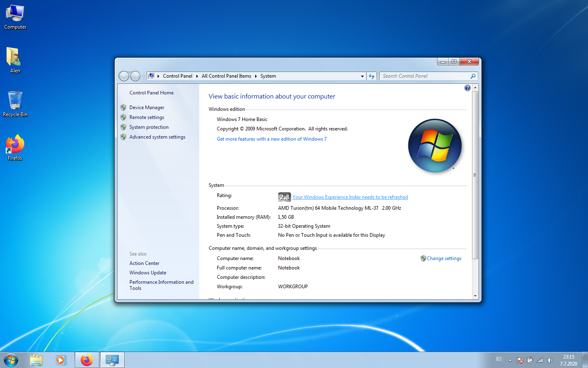Open Help with the question mark icon
The image size is (588, 368).
pyautogui.click(x=468, y=88)
